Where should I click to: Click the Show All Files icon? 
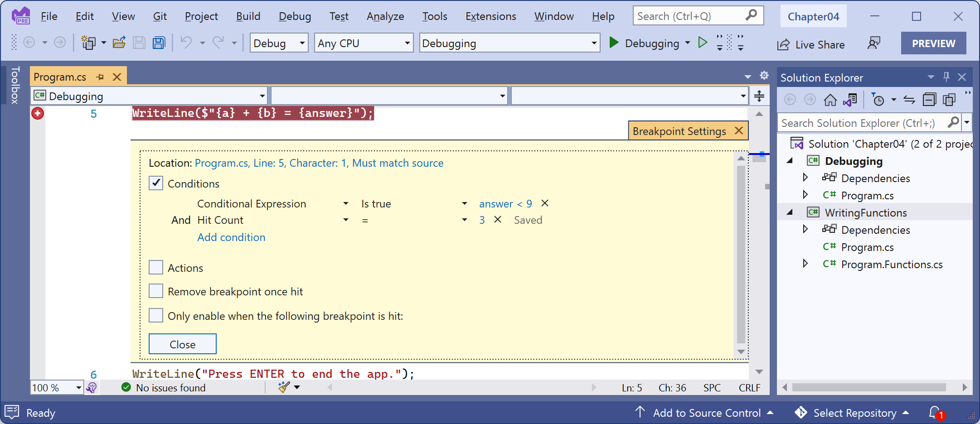pyautogui.click(x=949, y=99)
